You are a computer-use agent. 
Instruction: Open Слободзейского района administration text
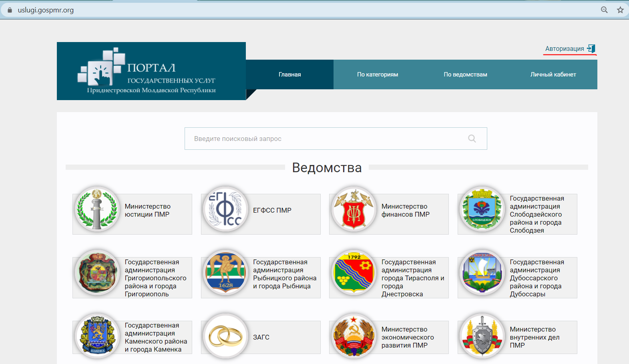click(537, 214)
